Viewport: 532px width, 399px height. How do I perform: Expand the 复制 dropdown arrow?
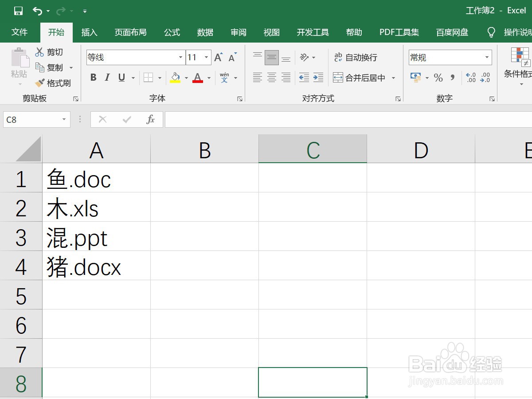[x=71, y=68]
